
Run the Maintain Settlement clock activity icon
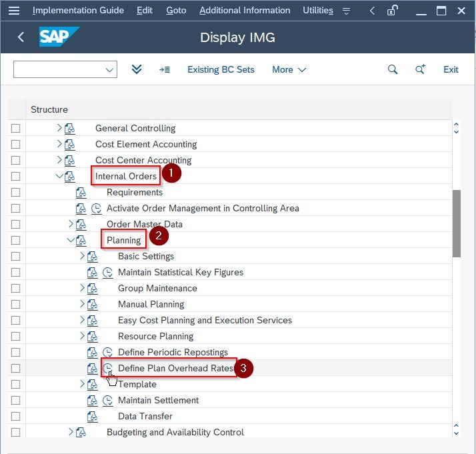(x=107, y=401)
